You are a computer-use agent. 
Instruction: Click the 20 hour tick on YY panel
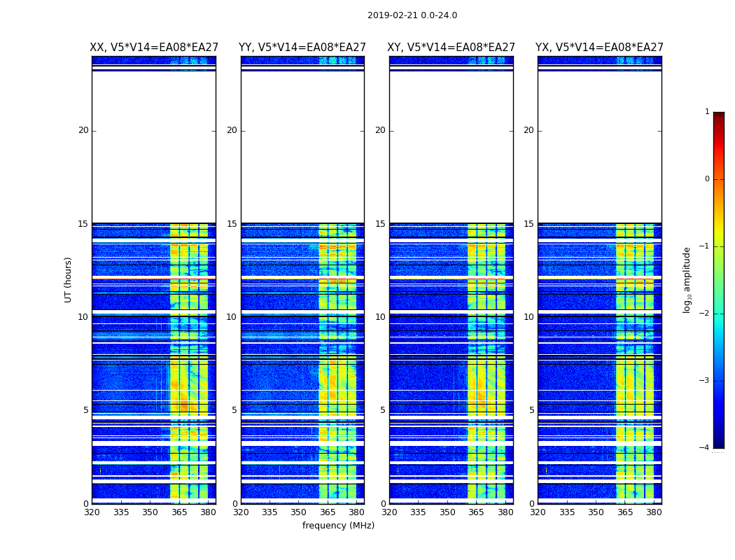coord(232,130)
